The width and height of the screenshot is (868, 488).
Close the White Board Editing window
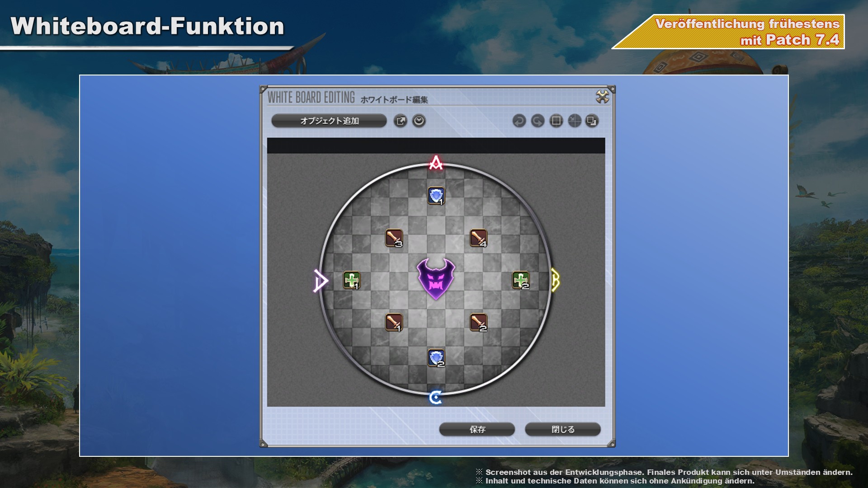(x=602, y=97)
